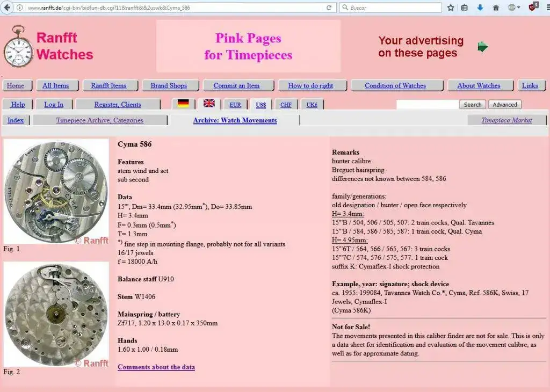Click the Stem W1406 text

pyautogui.click(x=136, y=296)
